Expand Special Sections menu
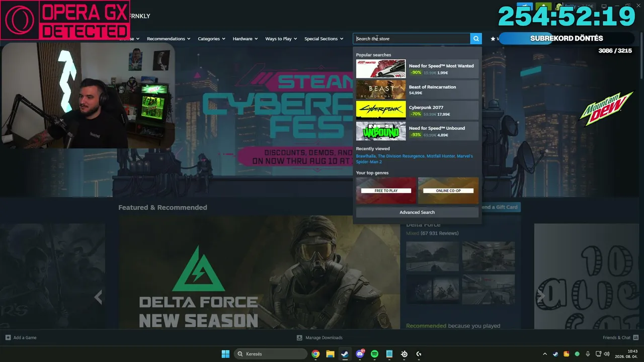 tap(324, 39)
